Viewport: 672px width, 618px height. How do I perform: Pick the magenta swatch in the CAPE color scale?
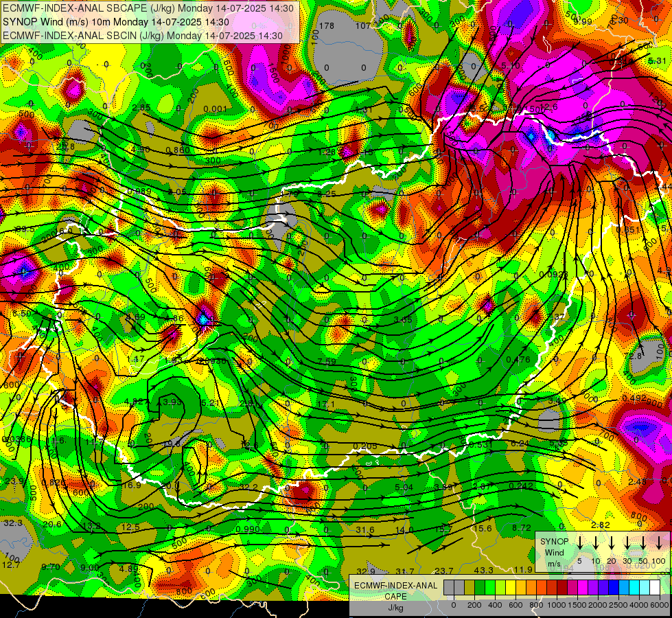(x=583, y=587)
